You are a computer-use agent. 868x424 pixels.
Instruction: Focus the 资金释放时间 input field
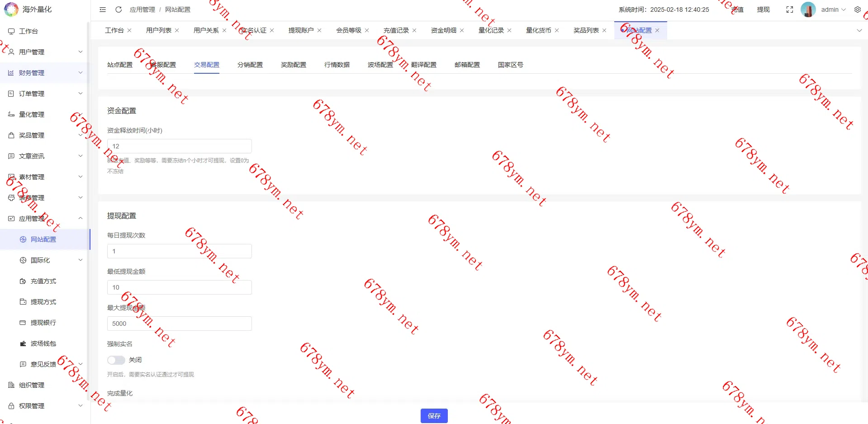(x=180, y=146)
